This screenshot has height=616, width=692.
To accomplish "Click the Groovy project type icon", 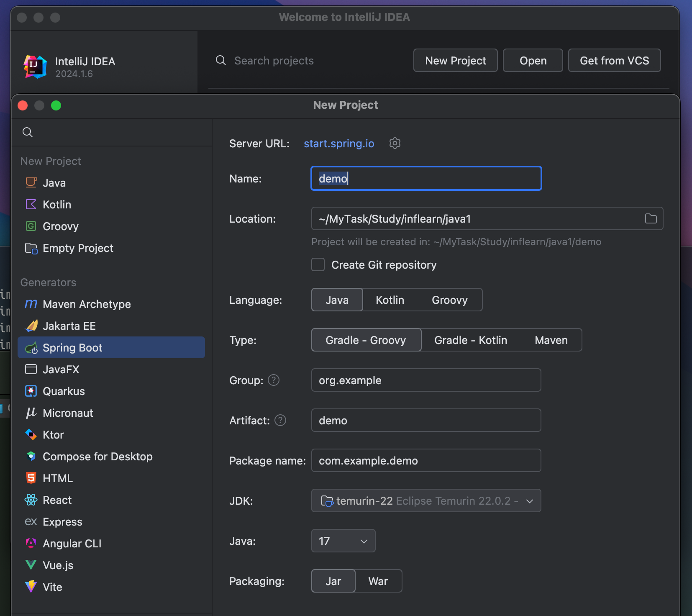I will 31,226.
